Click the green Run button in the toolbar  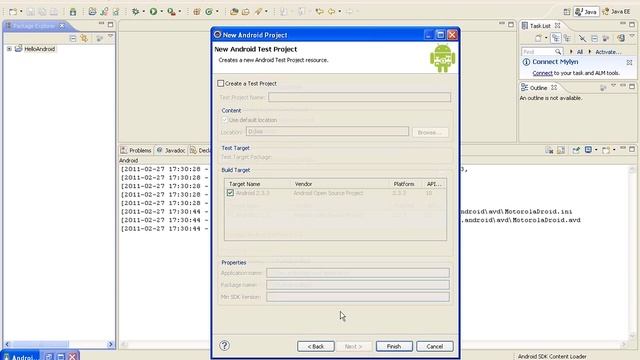tap(153, 12)
